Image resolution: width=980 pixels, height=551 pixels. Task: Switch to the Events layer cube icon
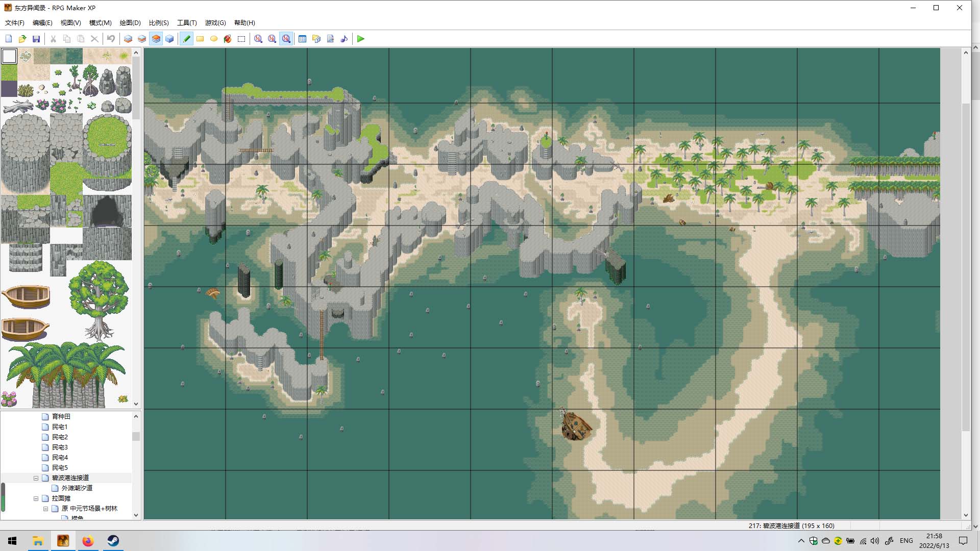pyautogui.click(x=169, y=39)
